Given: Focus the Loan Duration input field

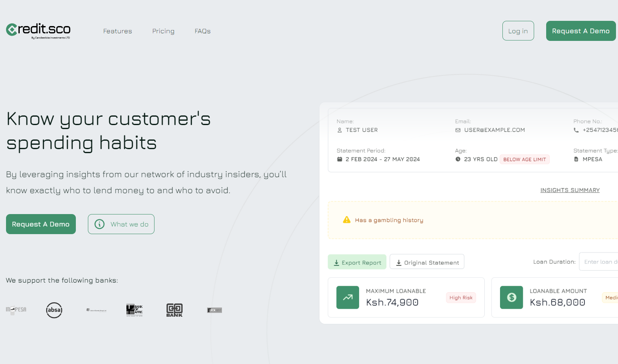Looking at the screenshot, I should pyautogui.click(x=600, y=262).
